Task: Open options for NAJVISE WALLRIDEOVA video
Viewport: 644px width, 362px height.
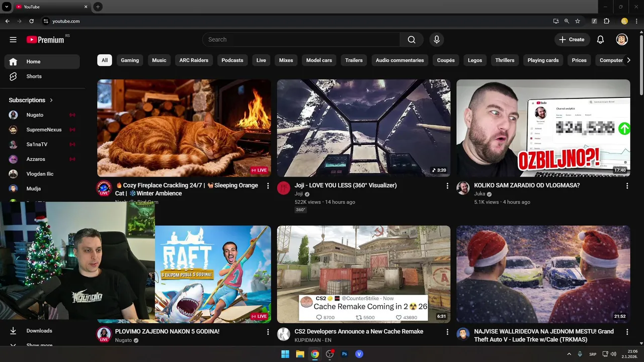Action: click(627, 332)
